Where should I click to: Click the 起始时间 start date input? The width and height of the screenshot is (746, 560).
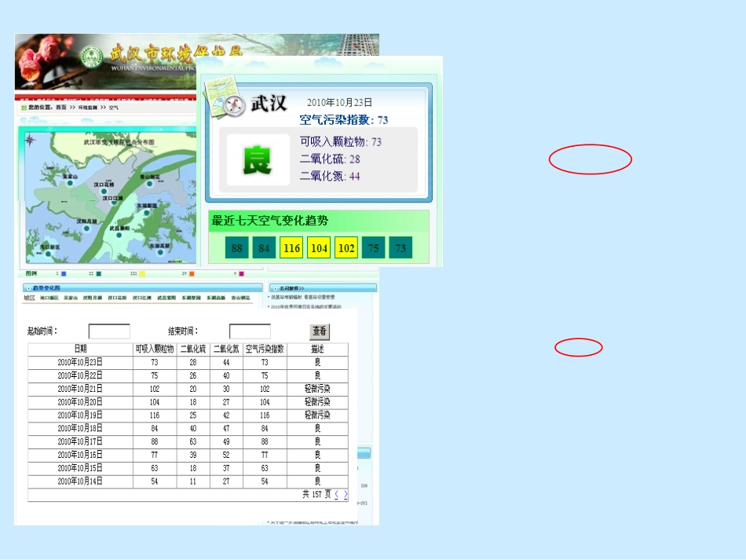click(109, 331)
